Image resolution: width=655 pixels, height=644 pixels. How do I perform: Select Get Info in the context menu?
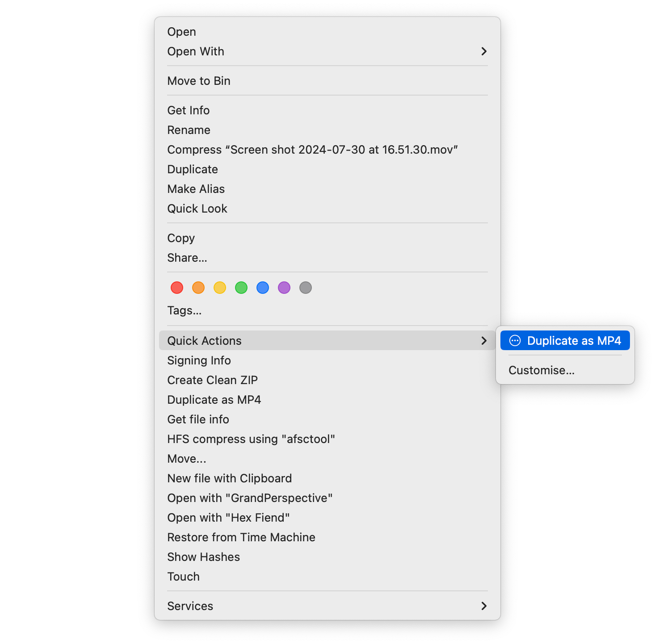point(189,110)
